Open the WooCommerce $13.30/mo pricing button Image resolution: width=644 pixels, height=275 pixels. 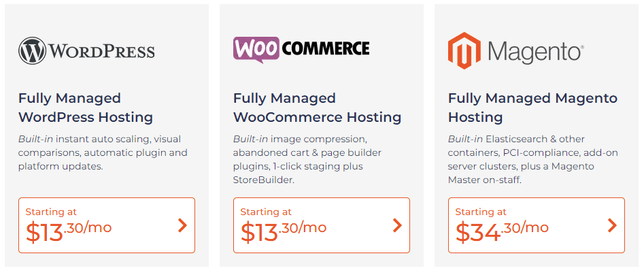click(x=322, y=225)
